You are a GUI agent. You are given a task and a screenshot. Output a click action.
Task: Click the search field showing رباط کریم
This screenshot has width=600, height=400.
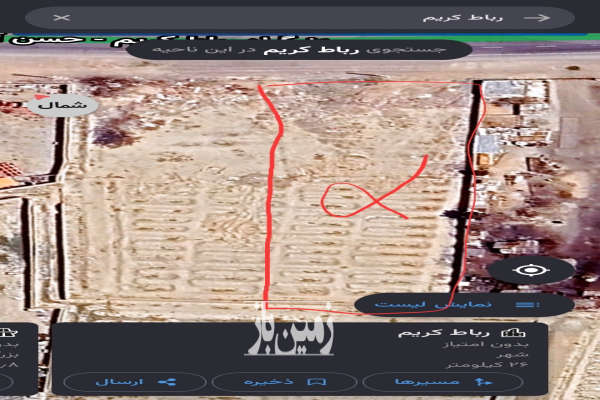click(300, 18)
